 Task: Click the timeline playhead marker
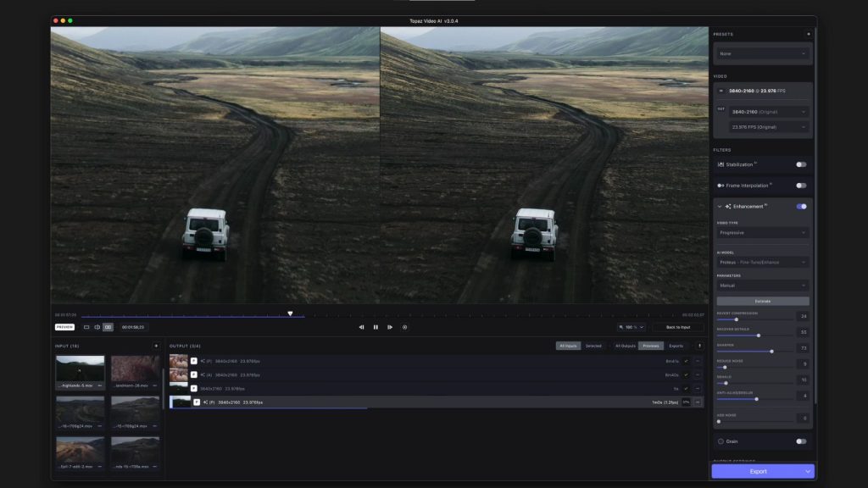290,313
